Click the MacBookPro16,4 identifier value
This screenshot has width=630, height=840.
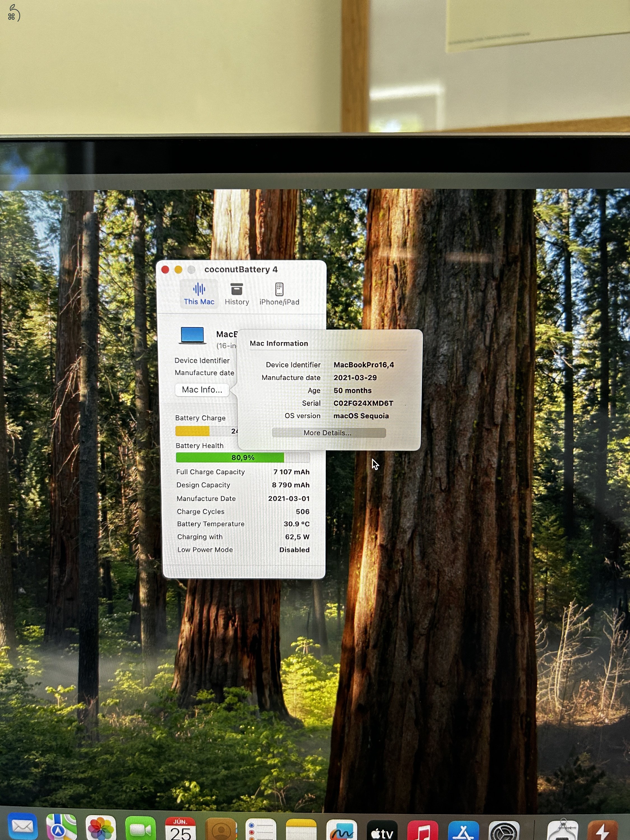363,365
